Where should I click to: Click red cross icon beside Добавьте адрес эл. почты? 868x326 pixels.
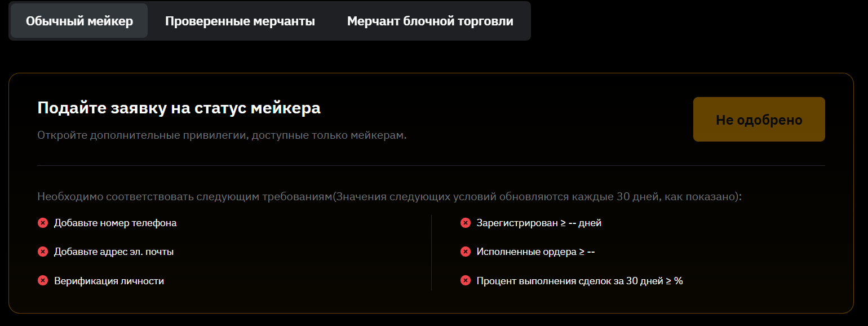click(42, 252)
